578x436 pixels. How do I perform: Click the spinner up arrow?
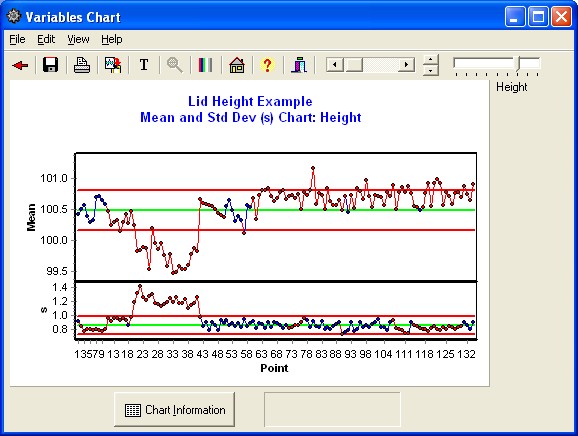coord(431,59)
